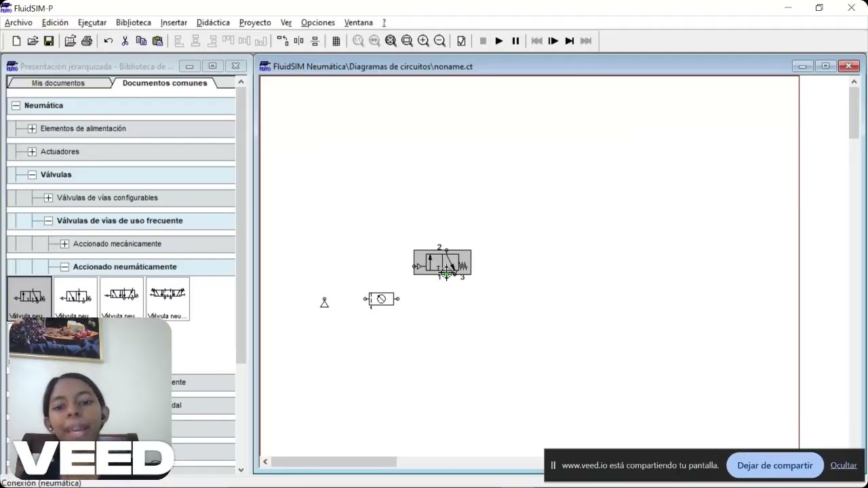The height and width of the screenshot is (488, 868).
Task: Paste from clipboard
Action: (157, 41)
